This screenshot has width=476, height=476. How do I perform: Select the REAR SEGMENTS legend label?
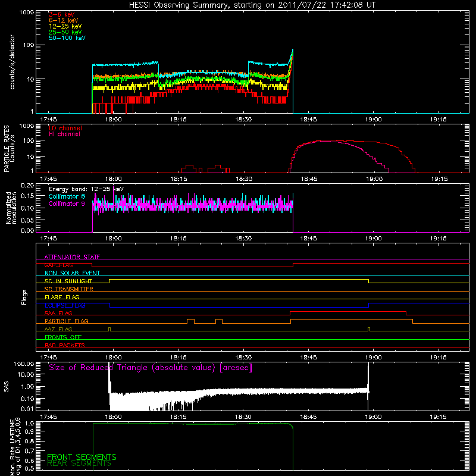[79, 464]
